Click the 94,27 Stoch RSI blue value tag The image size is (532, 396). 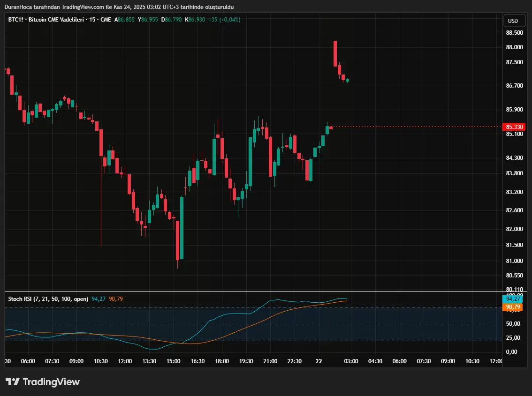click(512, 299)
